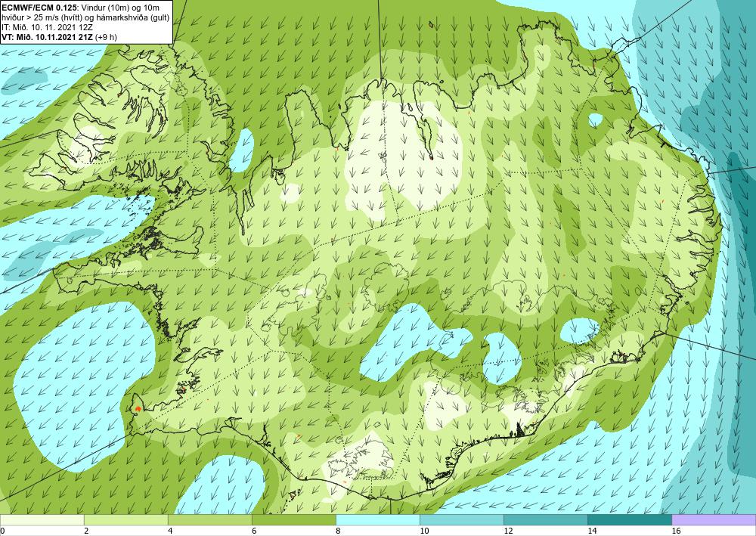Click the valid time "VT: Mið. 10.11.2021 21Z"
756x536 pixels.
pos(47,36)
